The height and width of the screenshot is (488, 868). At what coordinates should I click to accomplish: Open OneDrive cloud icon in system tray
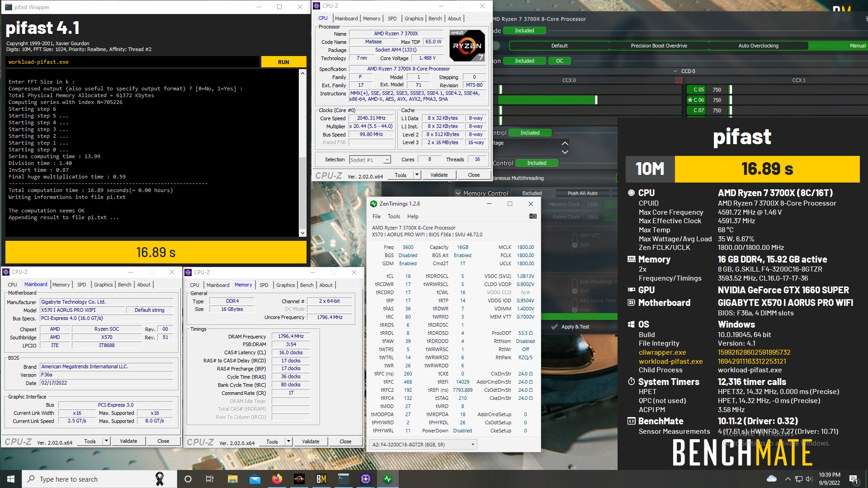pyautogui.click(x=772, y=479)
